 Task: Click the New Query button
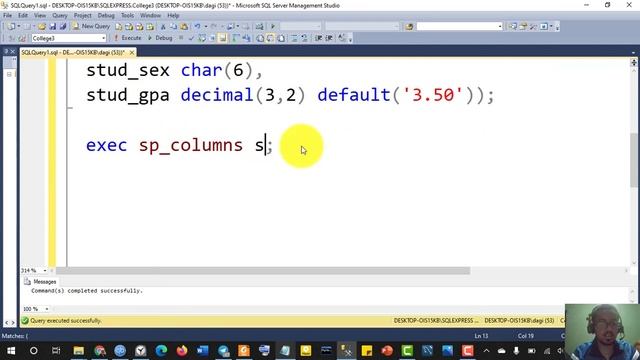tap(91, 26)
